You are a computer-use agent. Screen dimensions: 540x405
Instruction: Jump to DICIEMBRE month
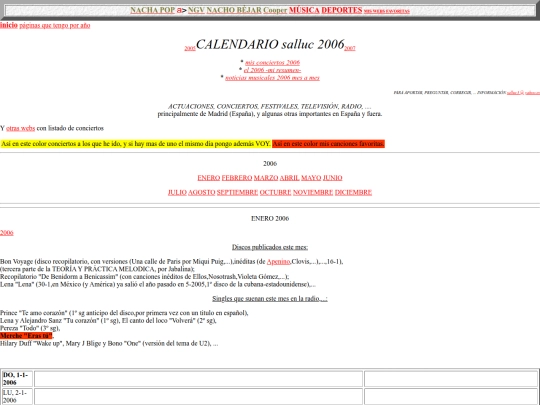pos(353,192)
